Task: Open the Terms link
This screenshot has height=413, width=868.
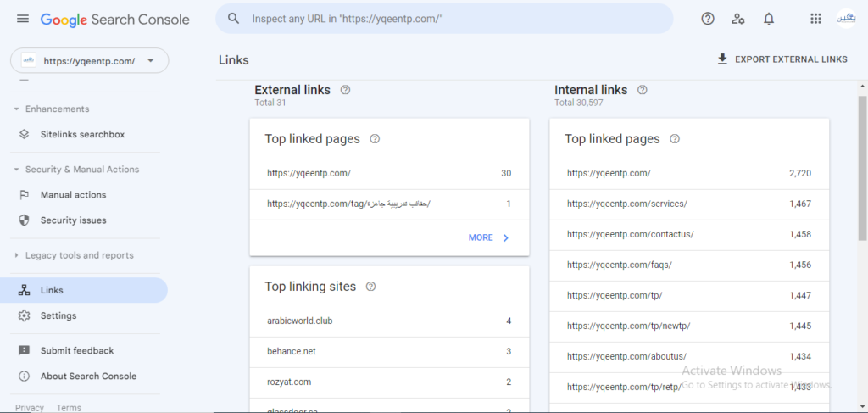Action: tap(69, 407)
